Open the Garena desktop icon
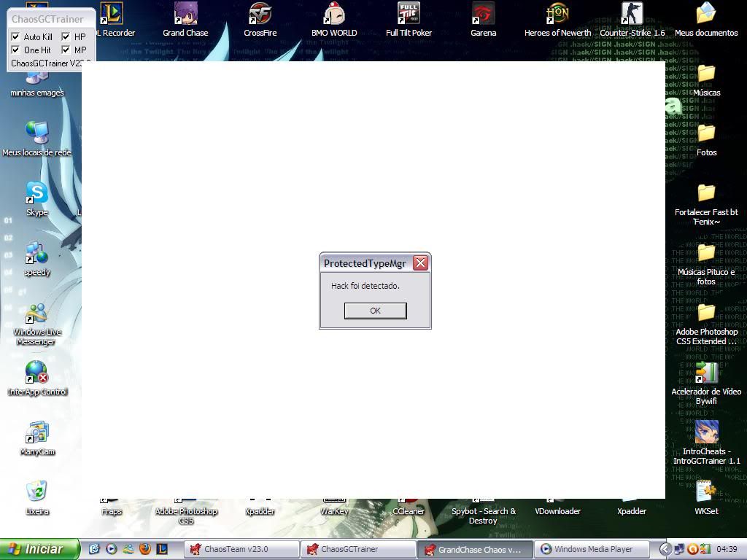The height and width of the screenshot is (560, 747). point(483,15)
